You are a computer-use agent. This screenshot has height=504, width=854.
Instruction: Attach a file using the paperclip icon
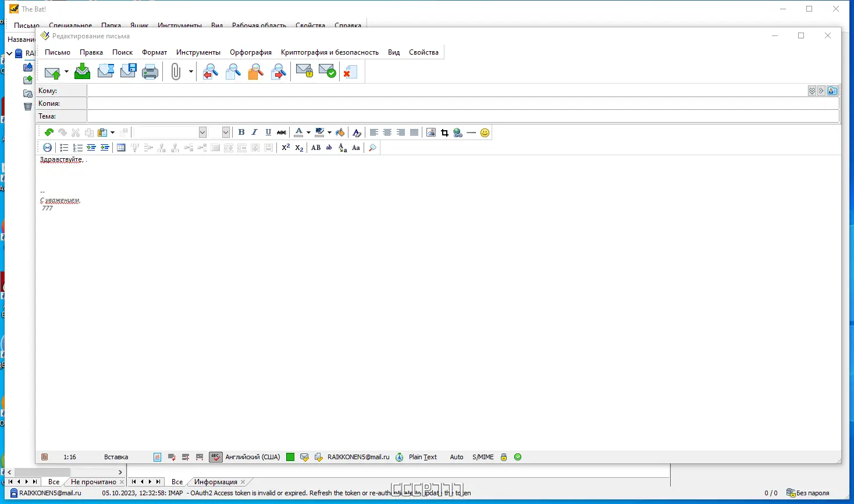[x=176, y=72]
